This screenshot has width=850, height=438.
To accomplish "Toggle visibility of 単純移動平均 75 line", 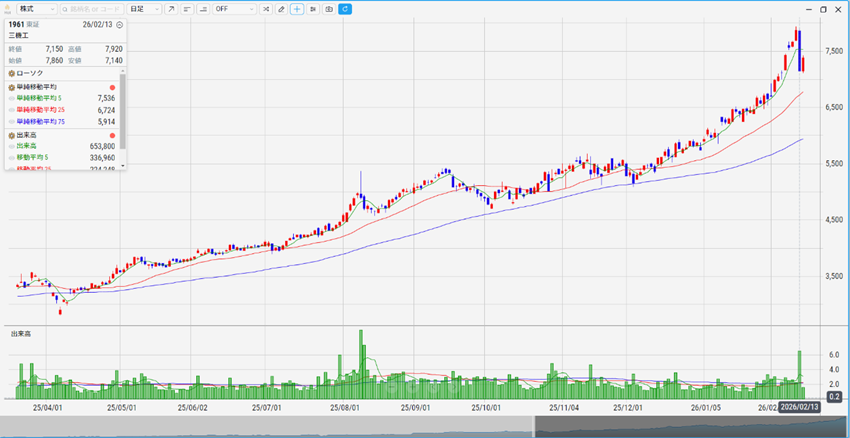I will pyautogui.click(x=12, y=122).
